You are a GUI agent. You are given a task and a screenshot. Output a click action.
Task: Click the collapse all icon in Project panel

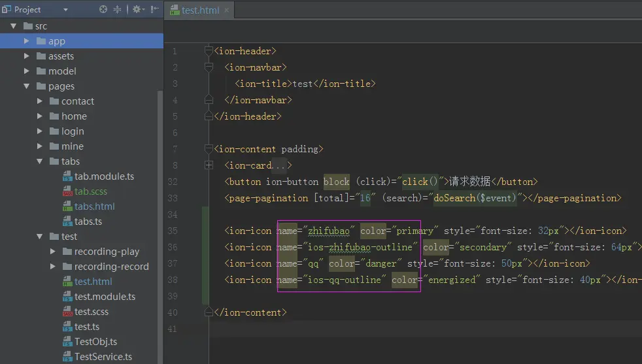coord(117,9)
